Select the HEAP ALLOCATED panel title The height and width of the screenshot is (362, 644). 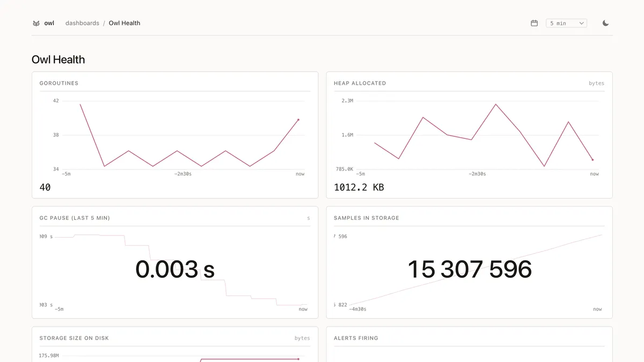click(360, 83)
